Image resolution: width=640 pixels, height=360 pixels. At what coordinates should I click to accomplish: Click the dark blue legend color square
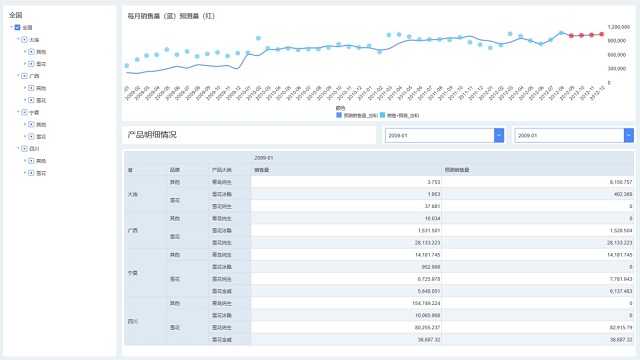[x=339, y=115]
